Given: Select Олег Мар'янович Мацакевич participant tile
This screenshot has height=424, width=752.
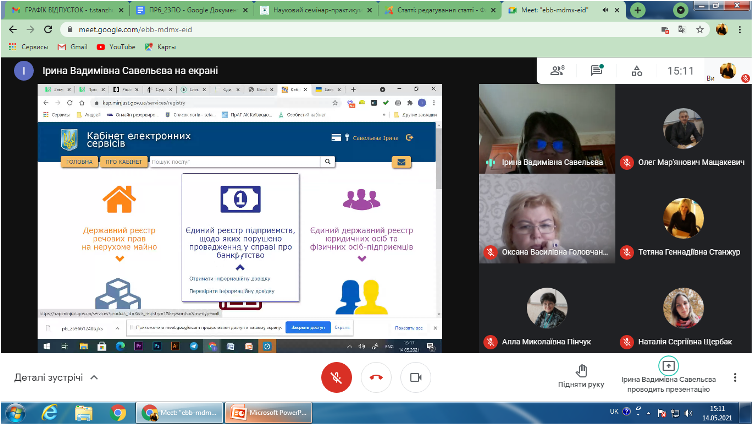Looking at the screenshot, I should (683, 129).
